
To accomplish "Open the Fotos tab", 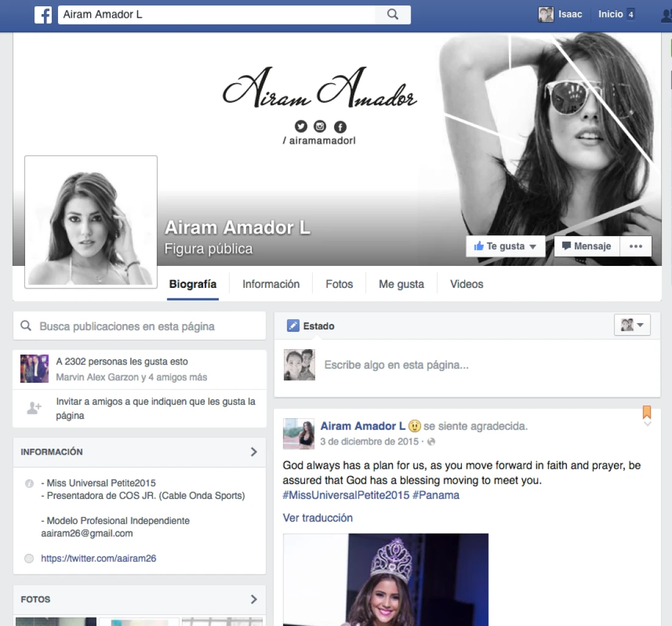I will 339,284.
